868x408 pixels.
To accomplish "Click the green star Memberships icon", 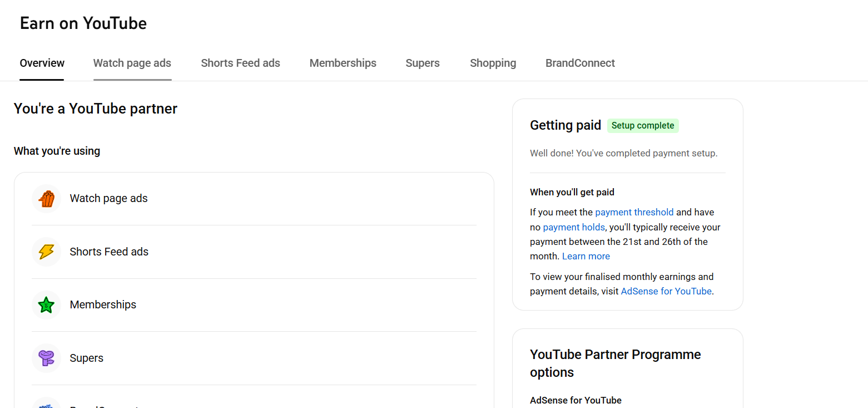I will pos(46,305).
